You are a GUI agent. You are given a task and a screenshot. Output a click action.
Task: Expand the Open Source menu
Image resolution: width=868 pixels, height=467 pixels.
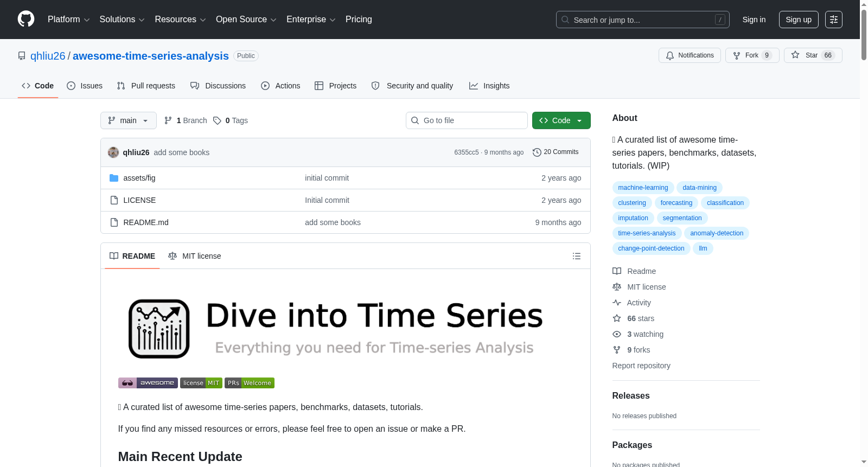point(246,20)
